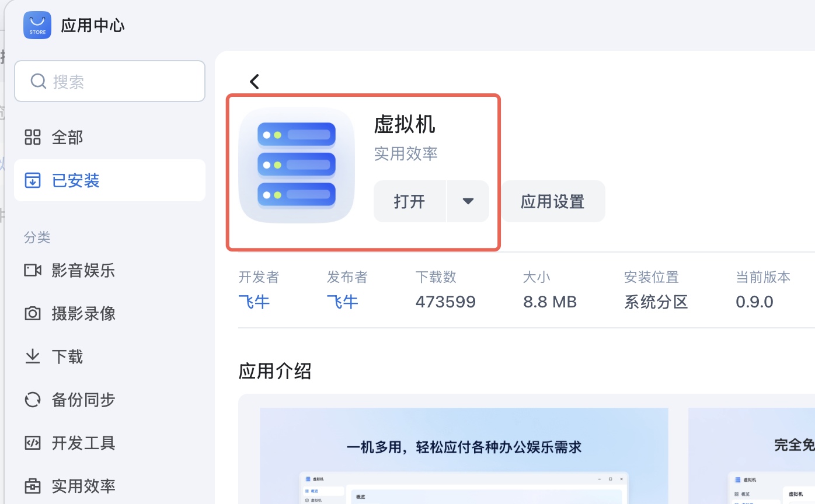Click the 应用中心 store logo icon
815x504 pixels.
click(x=37, y=25)
